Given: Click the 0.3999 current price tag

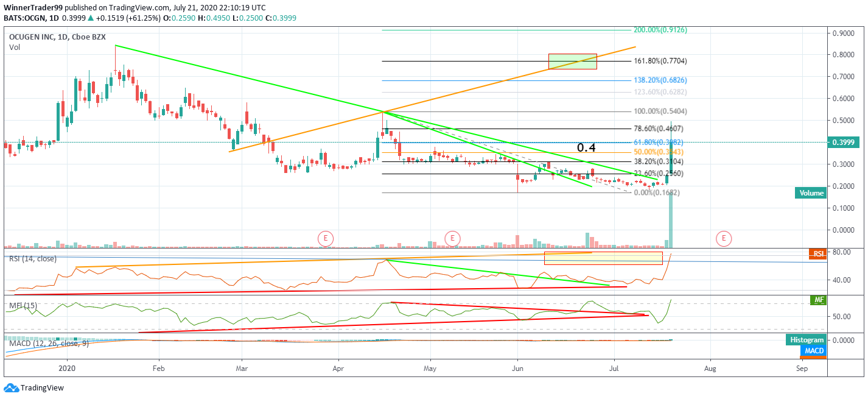Looking at the screenshot, I should click(x=843, y=142).
